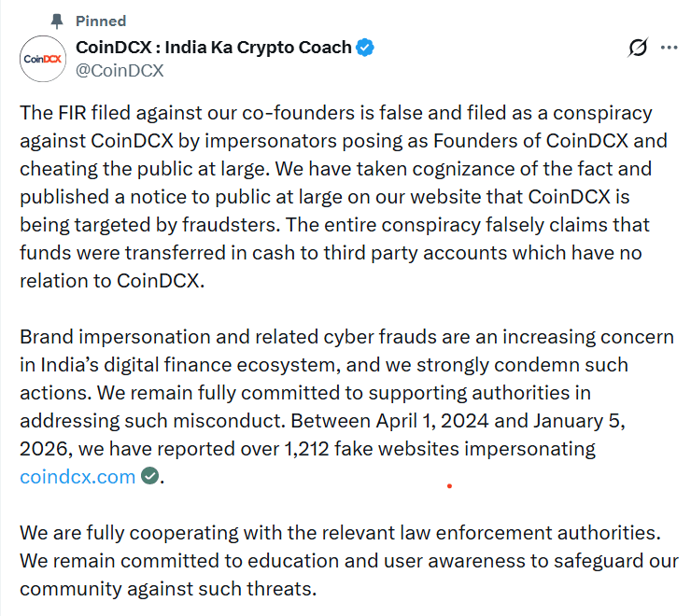Click the @CoinDCX handle
Viewport: 691px width, 616px height.
(119, 70)
